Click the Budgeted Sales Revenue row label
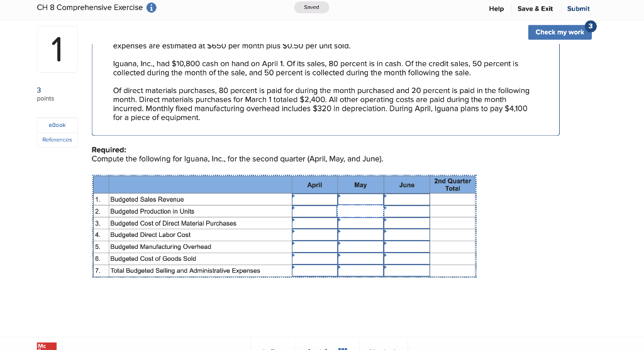The height and width of the screenshot is (350, 644). click(x=147, y=199)
